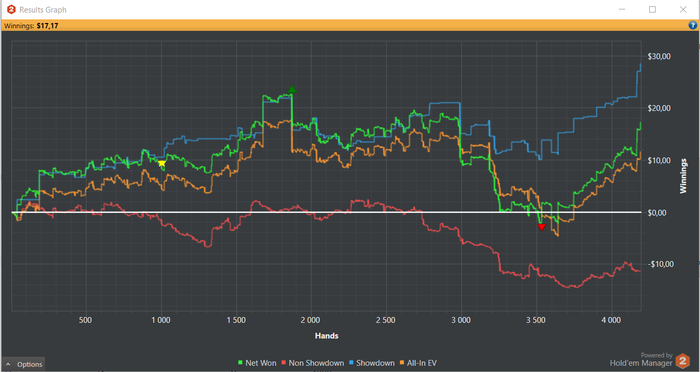The height and width of the screenshot is (372, 700).
Task: Click the vertical Winnings axis title
Action: click(x=683, y=176)
